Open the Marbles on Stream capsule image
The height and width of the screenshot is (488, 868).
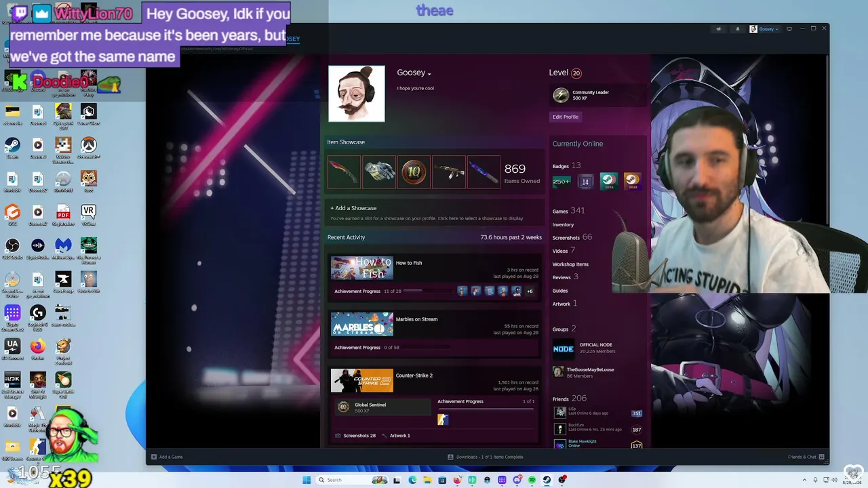click(362, 324)
